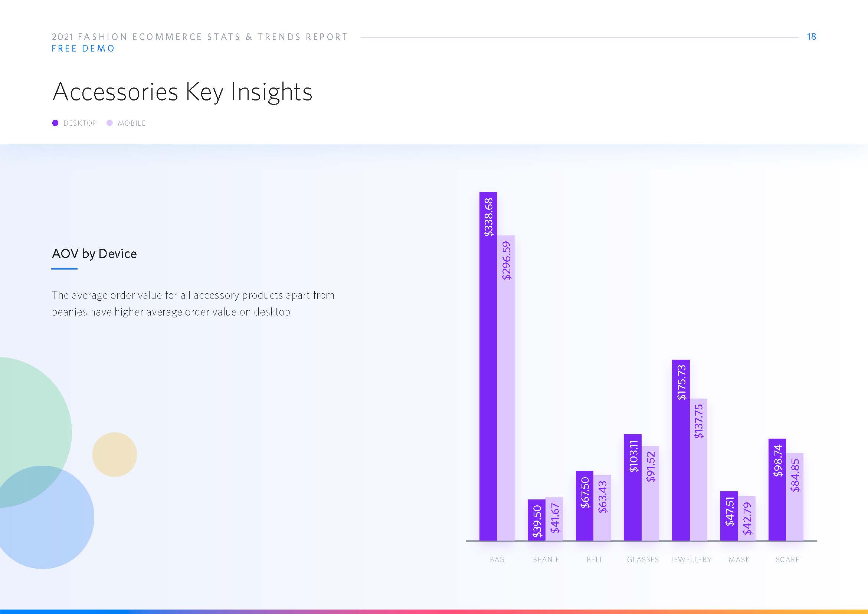The image size is (868, 614).
Task: Click the purple Desktop legend dot
Action: pyautogui.click(x=55, y=123)
